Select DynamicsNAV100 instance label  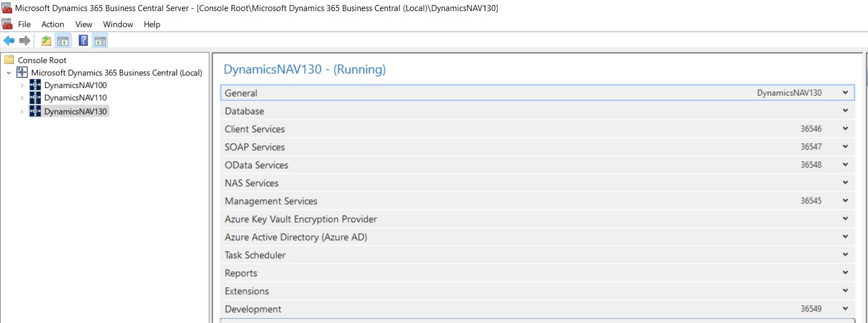tap(76, 85)
